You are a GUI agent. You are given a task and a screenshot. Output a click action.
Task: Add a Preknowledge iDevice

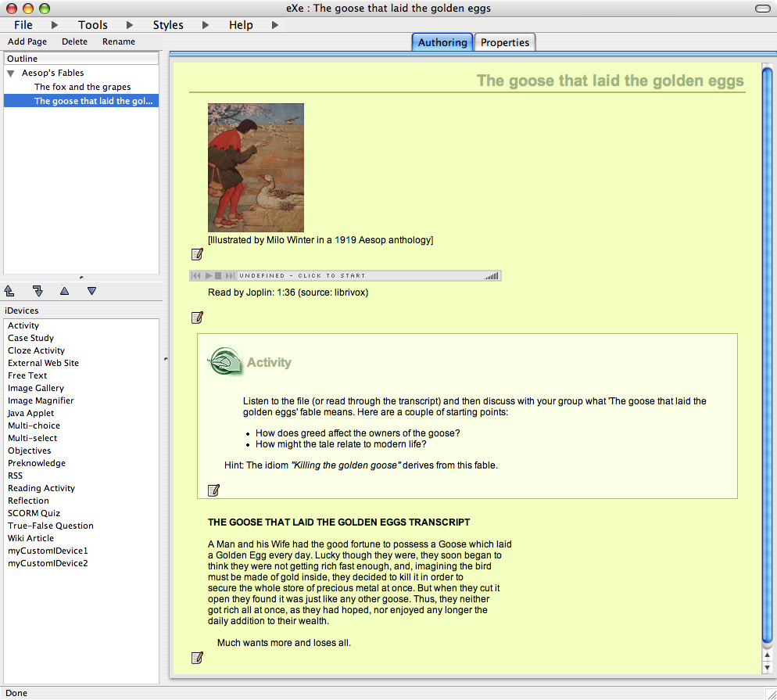point(37,463)
